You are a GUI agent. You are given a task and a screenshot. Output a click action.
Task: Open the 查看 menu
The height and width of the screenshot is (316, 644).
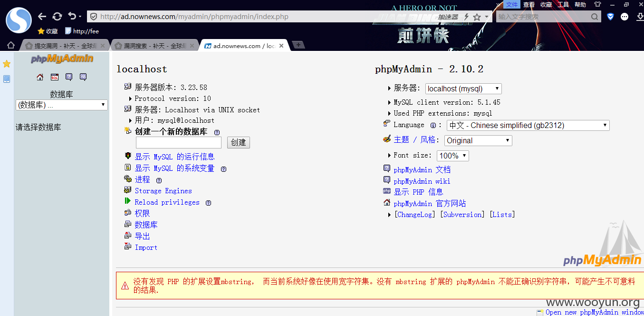tap(529, 4)
